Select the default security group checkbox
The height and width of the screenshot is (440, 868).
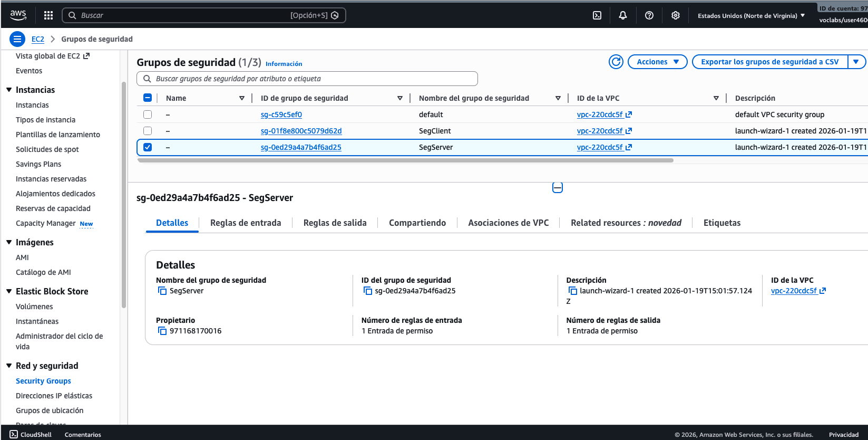click(148, 114)
